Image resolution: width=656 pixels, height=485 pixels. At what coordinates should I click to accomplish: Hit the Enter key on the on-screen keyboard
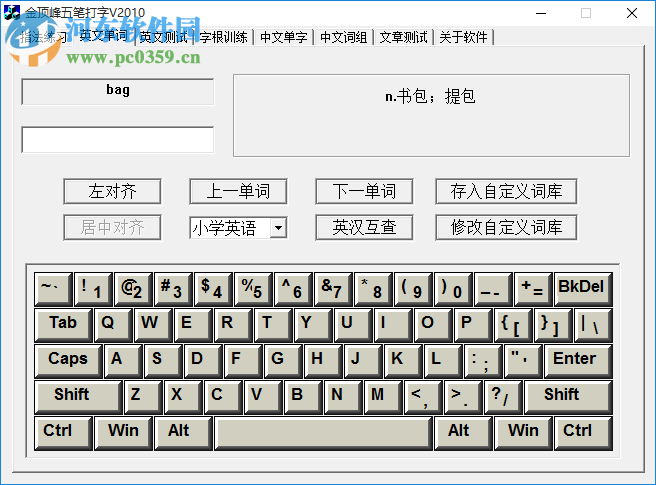point(574,360)
